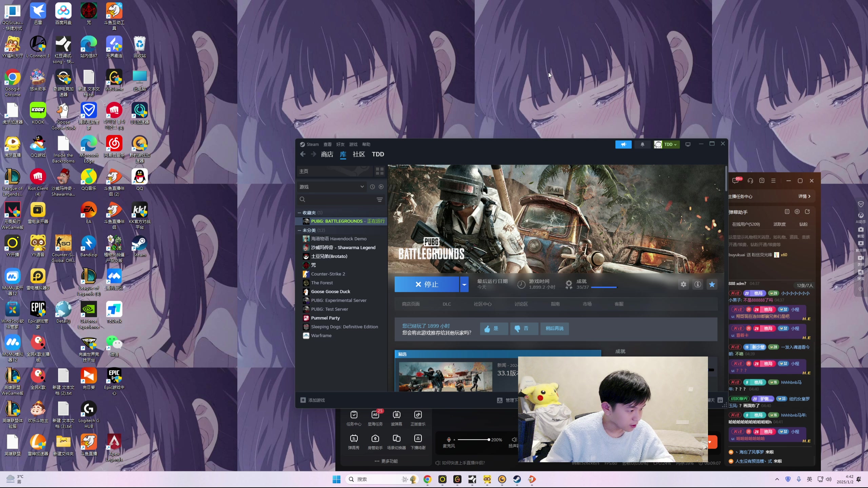The width and height of the screenshot is (868, 488).
Task: Open 任务中心 in streaming tool
Action: [354, 418]
